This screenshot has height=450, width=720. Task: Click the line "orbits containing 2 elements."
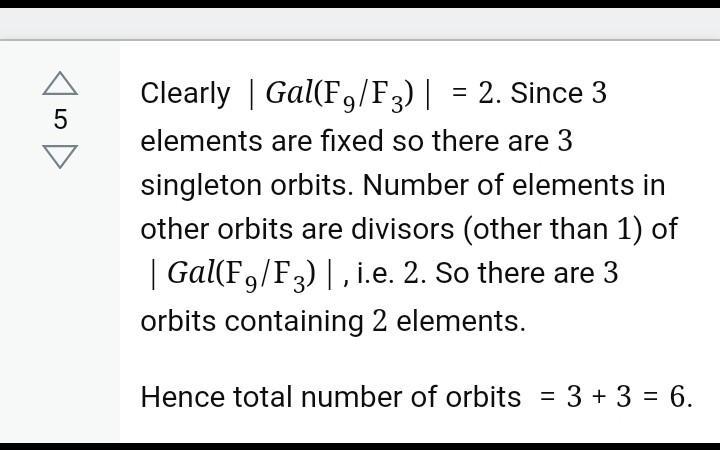click(332, 321)
